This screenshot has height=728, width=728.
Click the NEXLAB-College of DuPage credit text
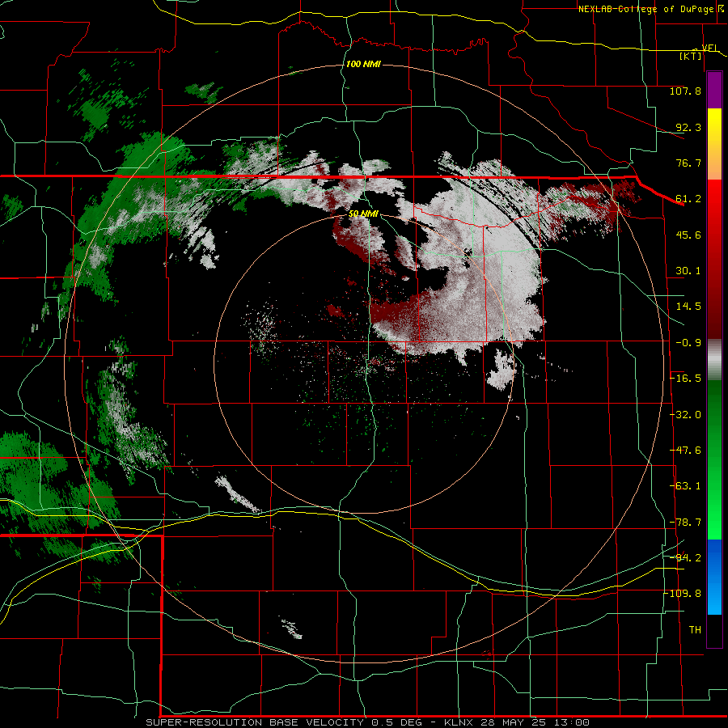[646, 9]
